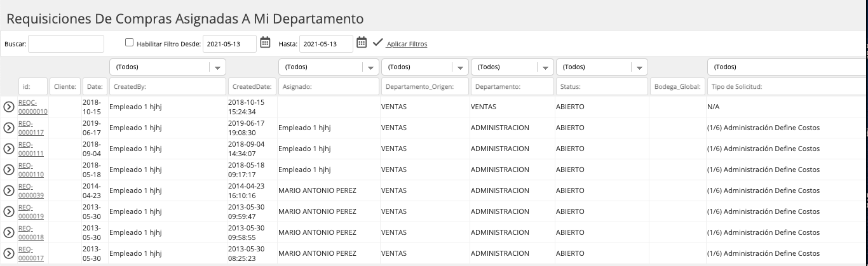Open requisition link REQ-0000117
The width and height of the screenshot is (868, 266).
coord(31,128)
